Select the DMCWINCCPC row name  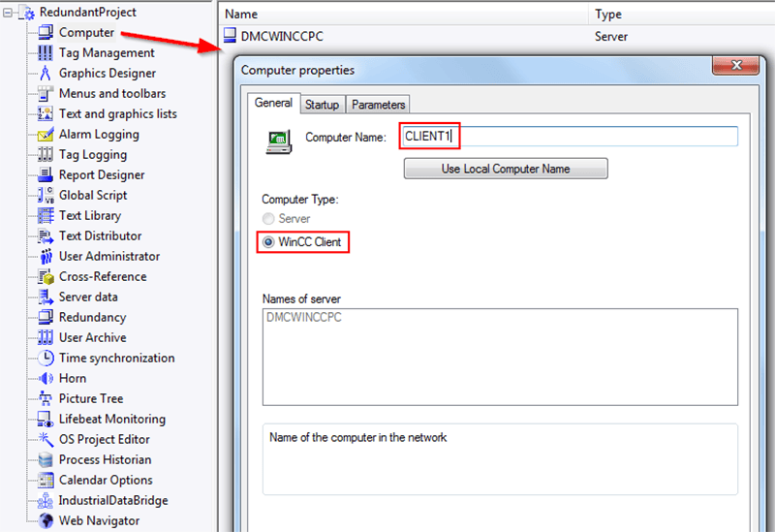coord(282,36)
